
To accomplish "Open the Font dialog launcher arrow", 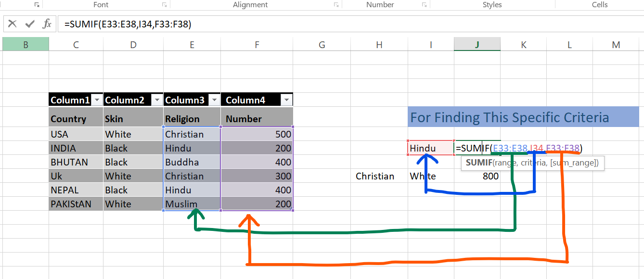I will 164,4.
